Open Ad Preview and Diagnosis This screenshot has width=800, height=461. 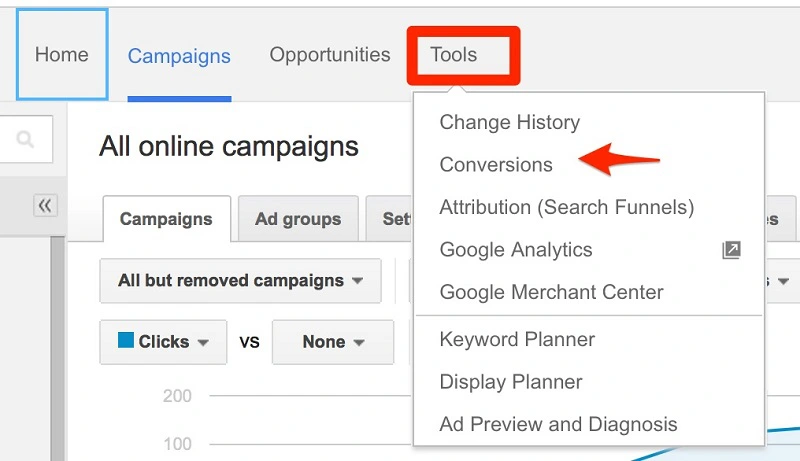(x=558, y=425)
